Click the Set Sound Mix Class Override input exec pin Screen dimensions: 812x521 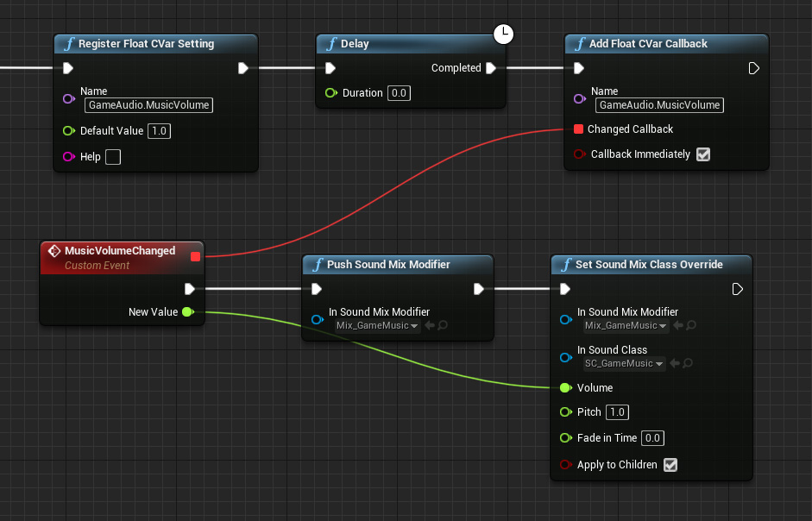[565, 289]
